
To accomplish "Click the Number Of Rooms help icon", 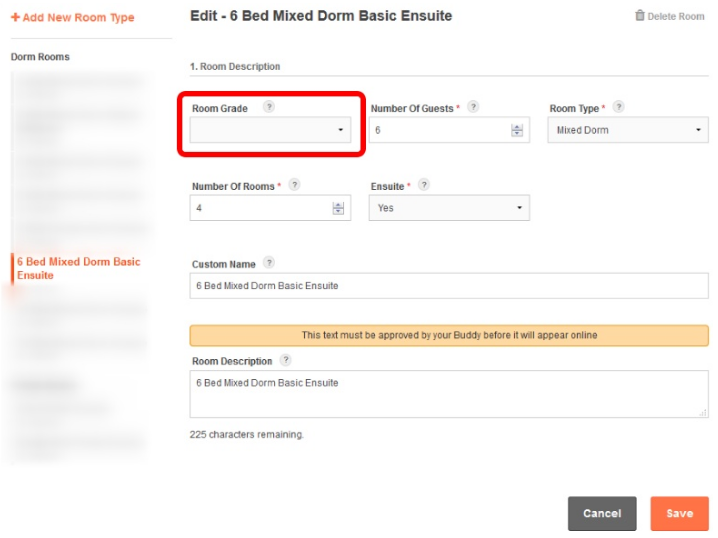I will click(294, 185).
